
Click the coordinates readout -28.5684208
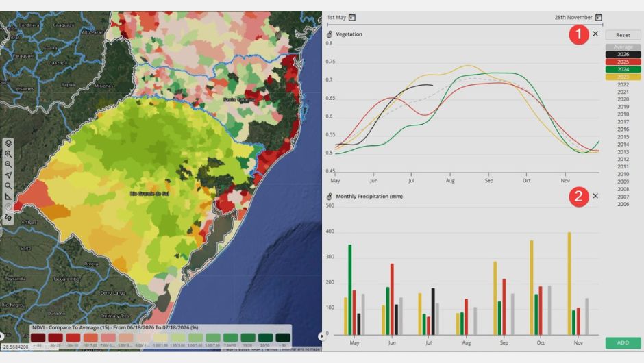(15, 347)
